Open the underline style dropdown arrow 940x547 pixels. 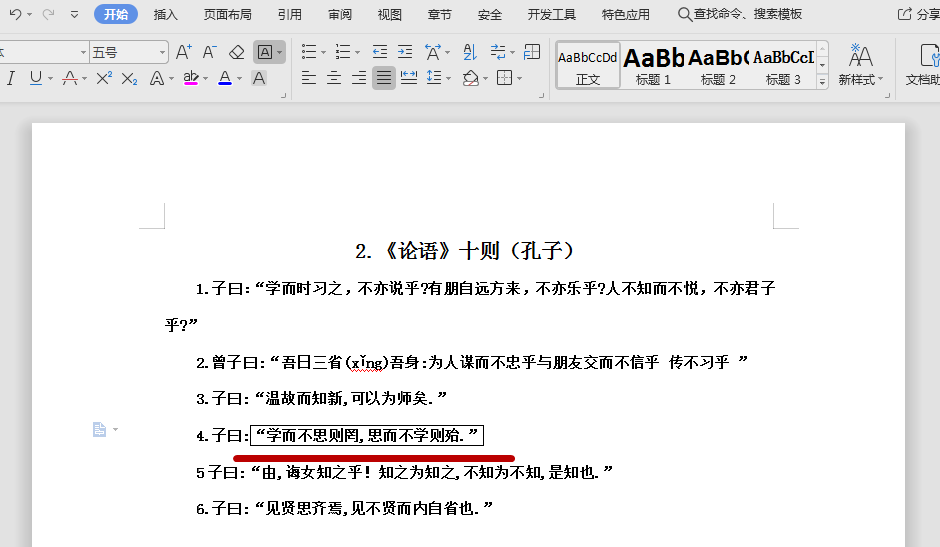tap(50, 79)
